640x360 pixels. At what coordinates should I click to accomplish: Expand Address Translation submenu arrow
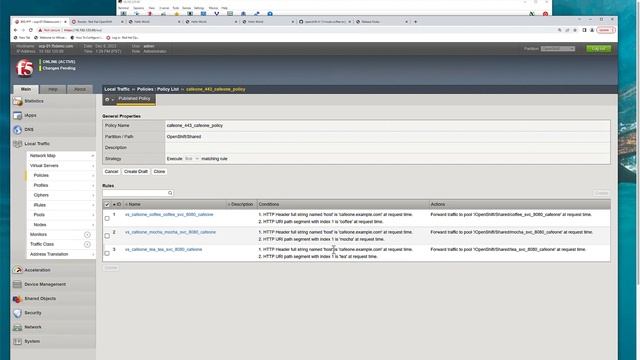coord(93,254)
